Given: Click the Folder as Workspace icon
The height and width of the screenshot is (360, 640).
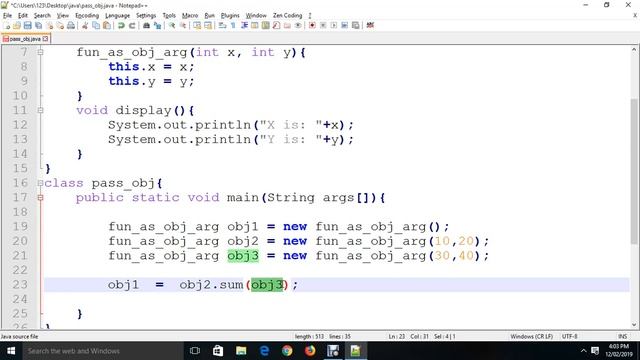Looking at the screenshot, I should [x=287, y=25].
